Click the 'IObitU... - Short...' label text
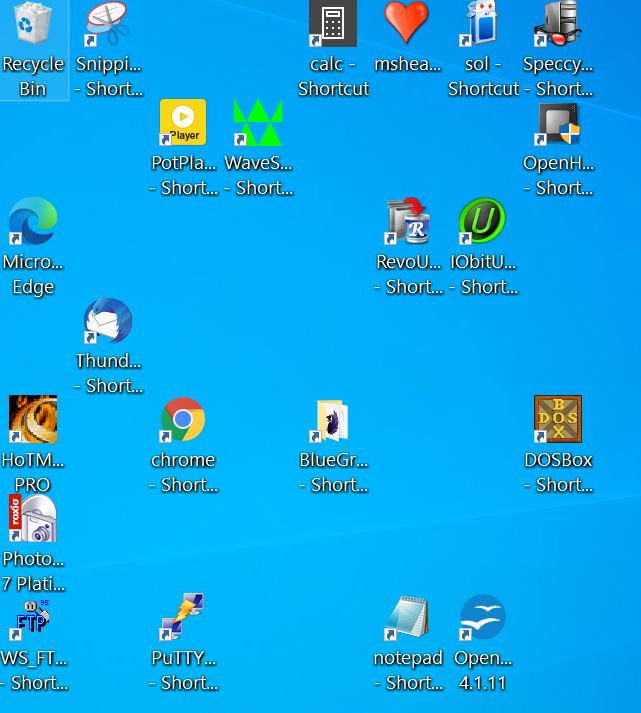The width and height of the screenshot is (641, 713). (483, 274)
